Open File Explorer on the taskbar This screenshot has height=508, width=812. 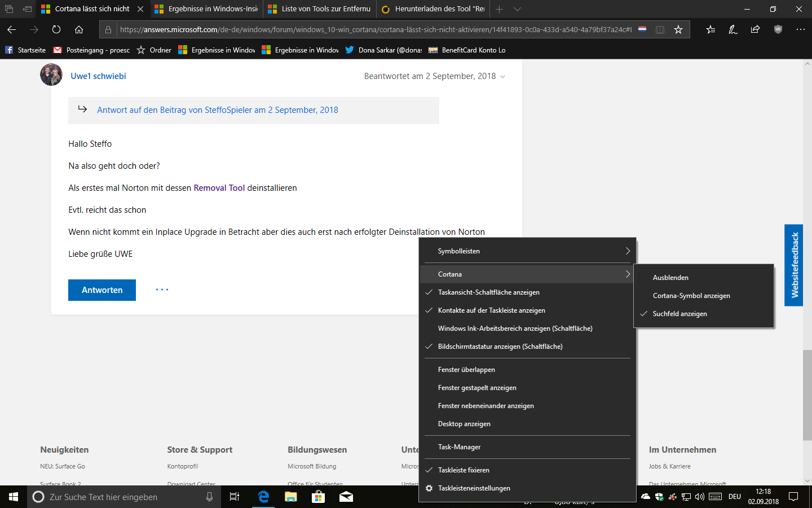tap(290, 497)
